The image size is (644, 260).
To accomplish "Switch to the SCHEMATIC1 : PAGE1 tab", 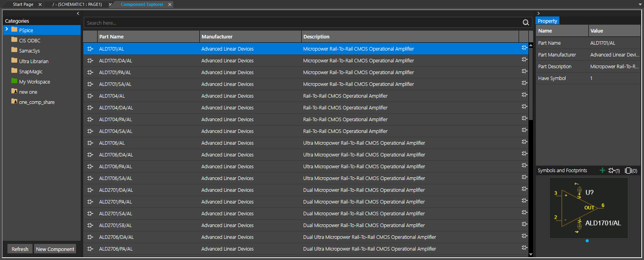I will 77,4.
